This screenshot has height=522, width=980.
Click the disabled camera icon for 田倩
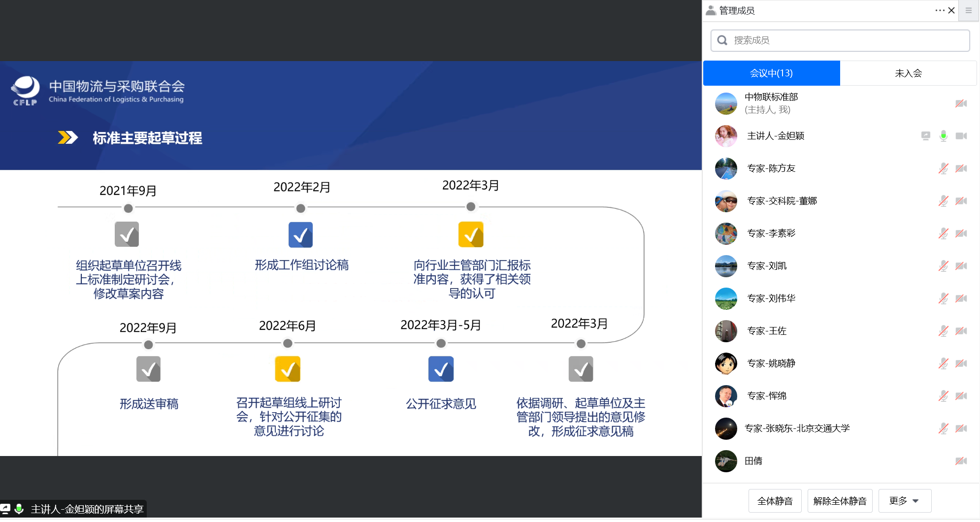pyautogui.click(x=961, y=461)
